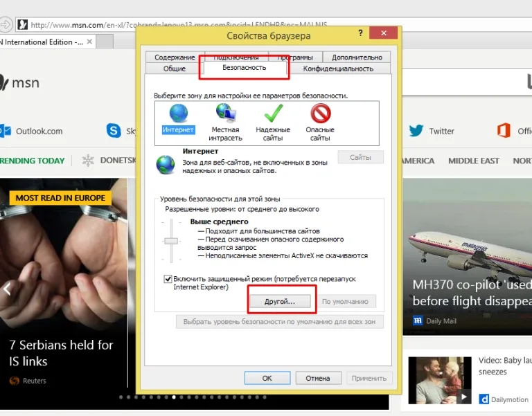Image resolution: width=532 pixels, height=416 pixels.
Task: Click the site favicon in address bar
Action: (22, 24)
